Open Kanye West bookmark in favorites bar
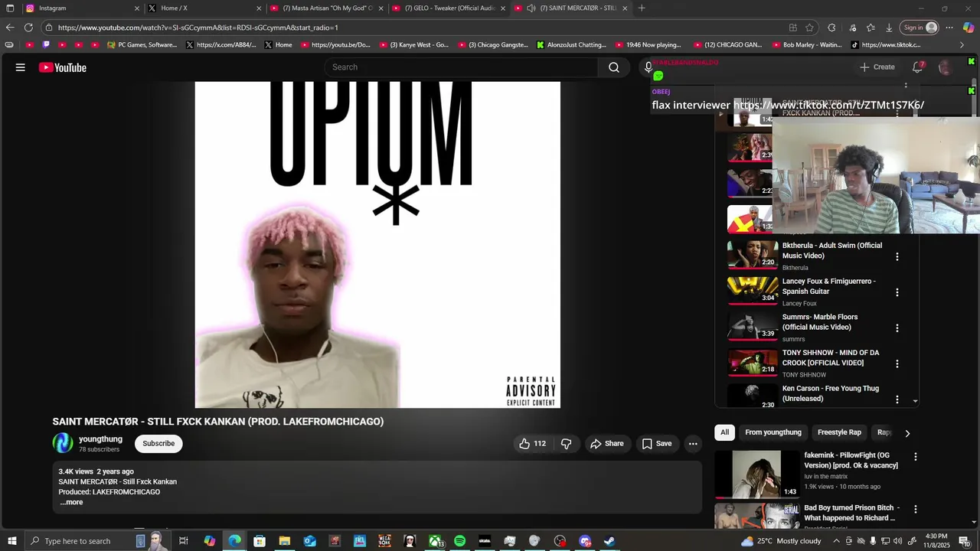The width and height of the screenshot is (980, 551). point(414,45)
